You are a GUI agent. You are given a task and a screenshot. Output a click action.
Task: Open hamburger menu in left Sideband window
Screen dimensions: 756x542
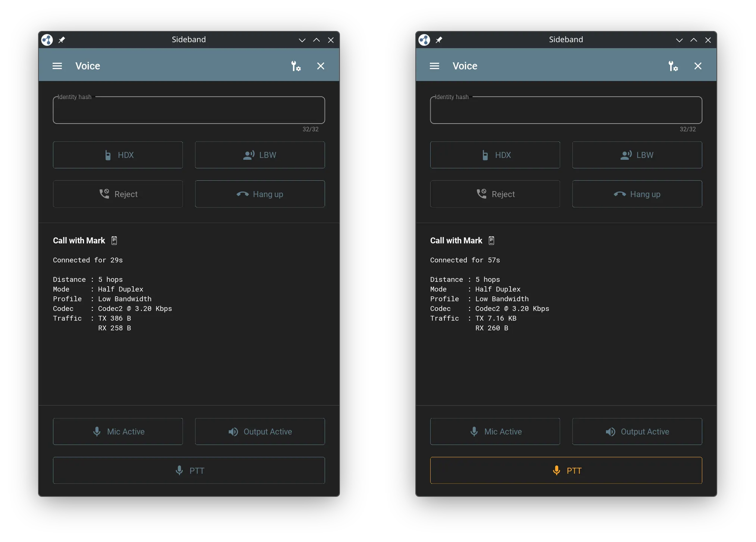pyautogui.click(x=57, y=66)
